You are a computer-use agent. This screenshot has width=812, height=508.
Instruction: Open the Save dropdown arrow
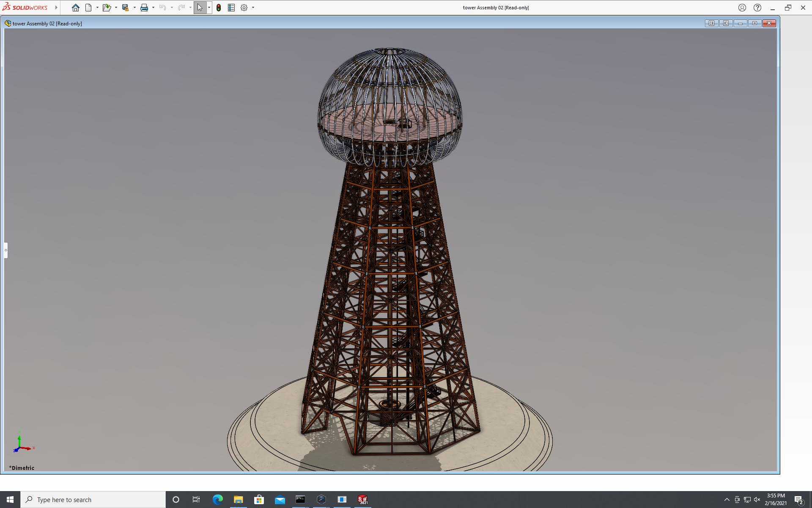coord(134,8)
